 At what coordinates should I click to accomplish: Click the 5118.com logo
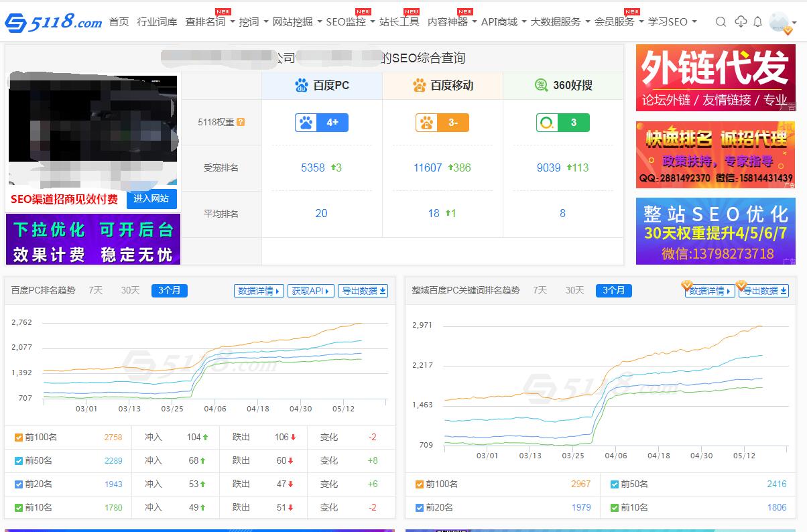click(x=54, y=22)
